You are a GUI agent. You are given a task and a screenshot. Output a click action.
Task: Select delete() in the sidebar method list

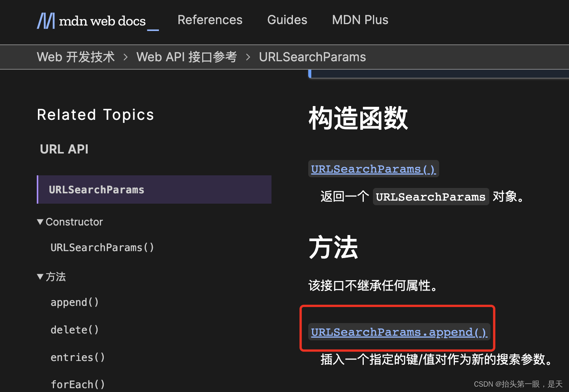coord(75,330)
